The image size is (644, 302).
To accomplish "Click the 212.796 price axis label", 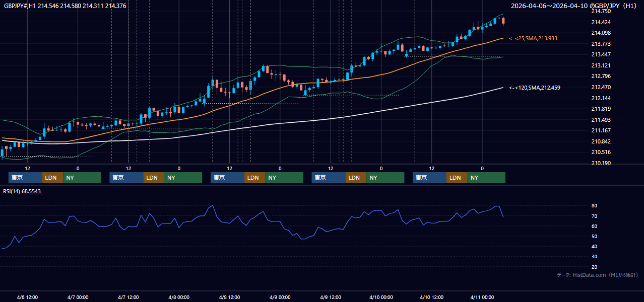I will (x=601, y=77).
